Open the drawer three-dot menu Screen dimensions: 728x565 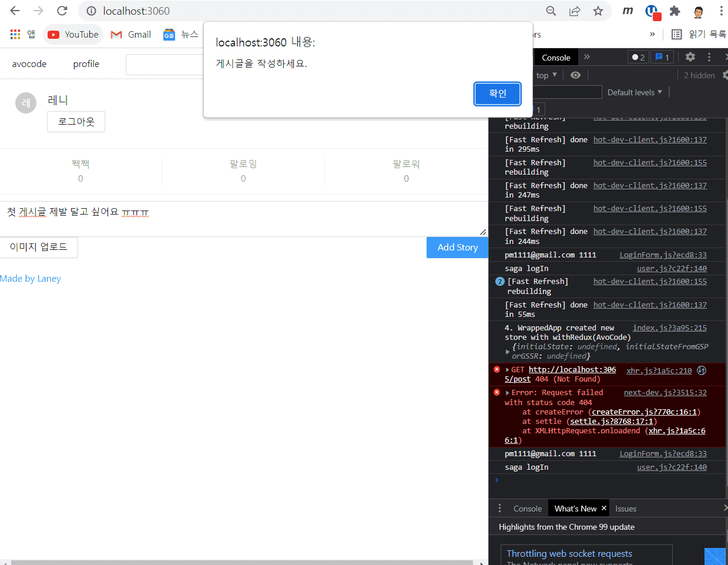[499, 509]
